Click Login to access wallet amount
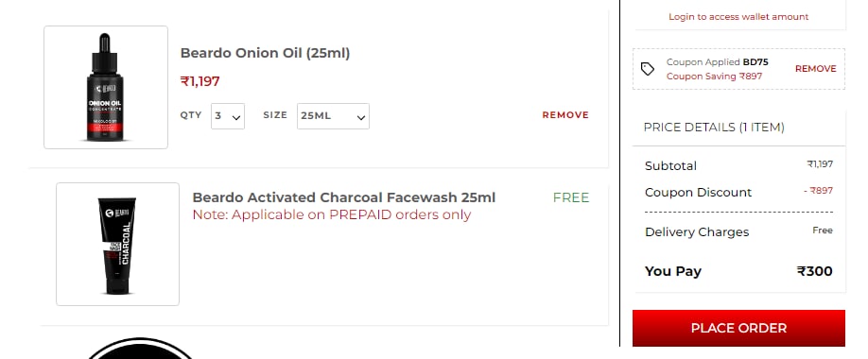Viewport: 868px width, 359px height. [x=738, y=17]
